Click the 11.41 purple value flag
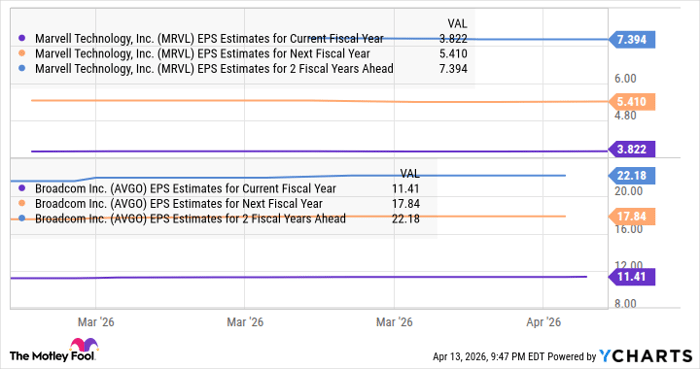The width and height of the screenshot is (700, 369). coord(632,277)
